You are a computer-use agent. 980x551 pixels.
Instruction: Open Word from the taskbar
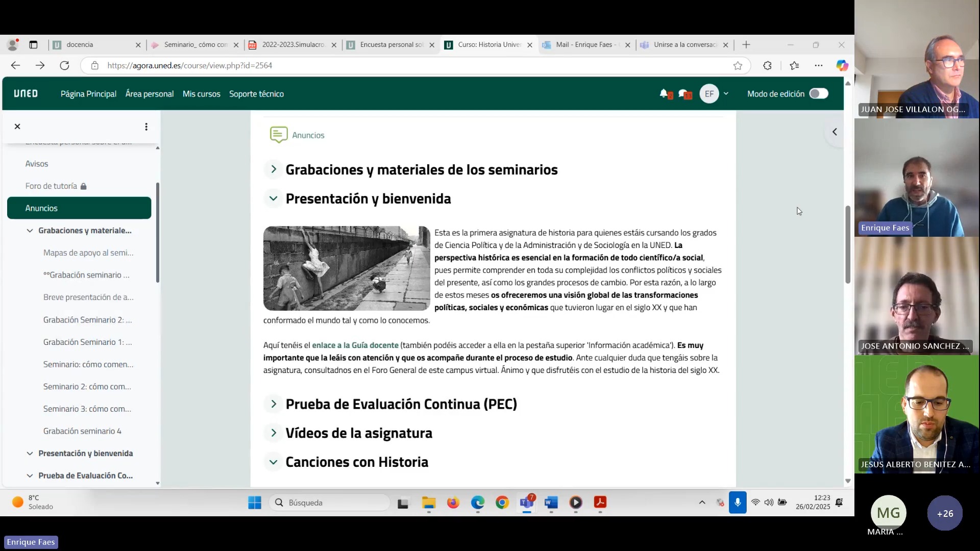pos(551,503)
